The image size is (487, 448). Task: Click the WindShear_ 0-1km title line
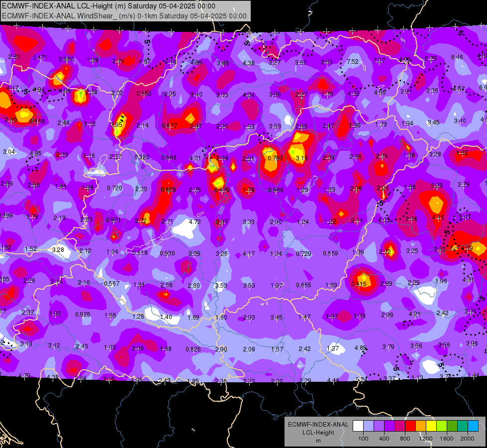coord(124,16)
